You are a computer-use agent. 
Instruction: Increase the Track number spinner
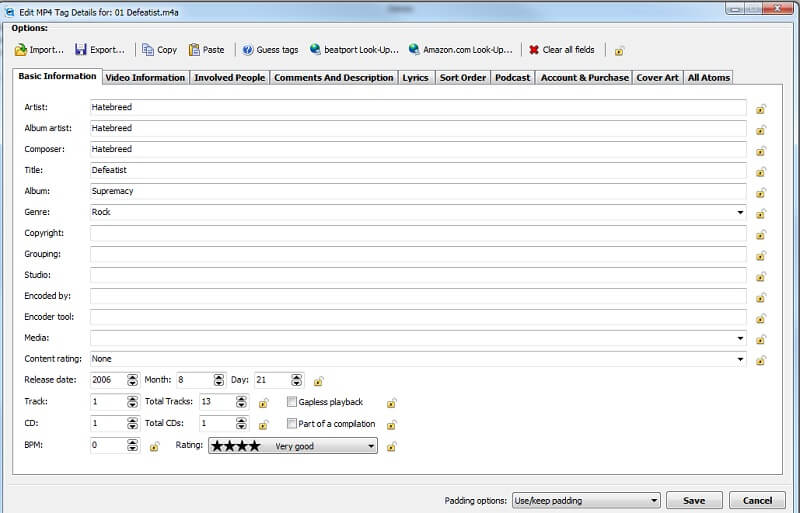[x=133, y=398]
